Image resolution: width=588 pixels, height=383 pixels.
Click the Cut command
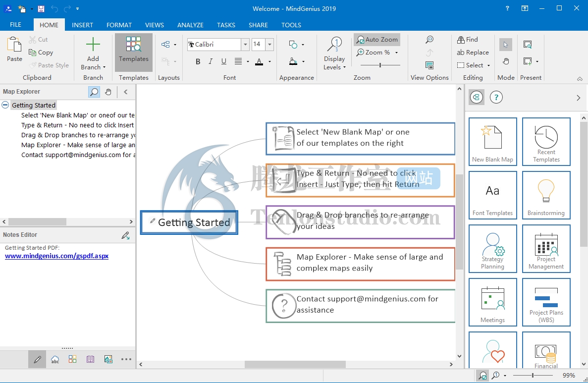38,39
